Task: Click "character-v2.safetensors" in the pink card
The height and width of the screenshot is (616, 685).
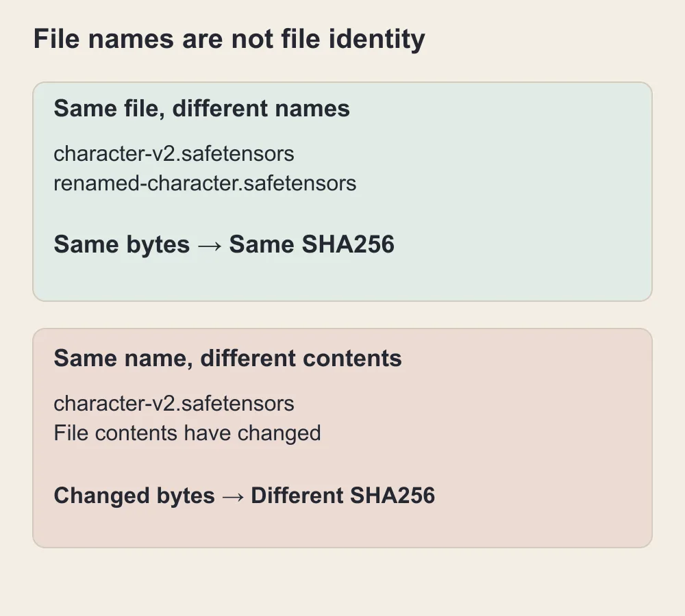Action: [x=174, y=403]
